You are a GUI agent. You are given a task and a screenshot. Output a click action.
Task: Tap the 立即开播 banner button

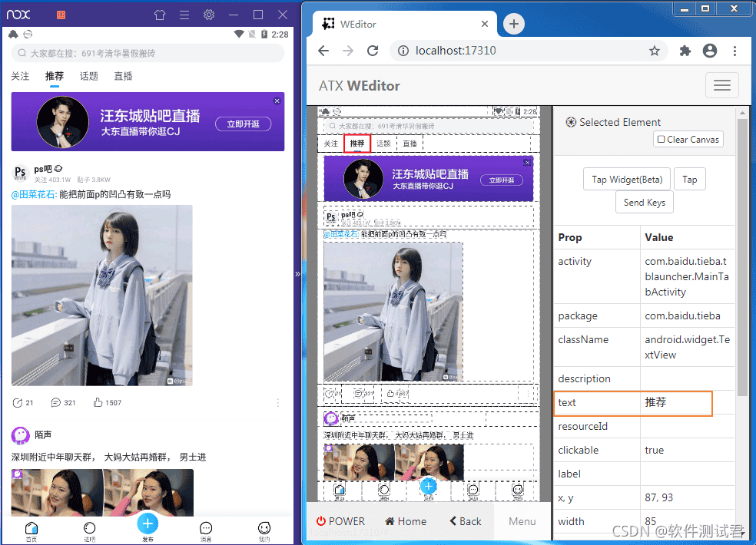243,123
